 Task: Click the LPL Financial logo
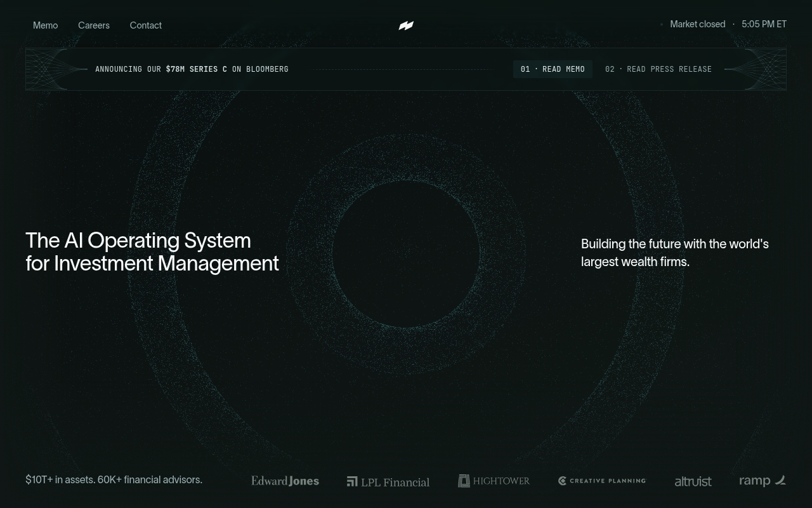click(x=388, y=482)
